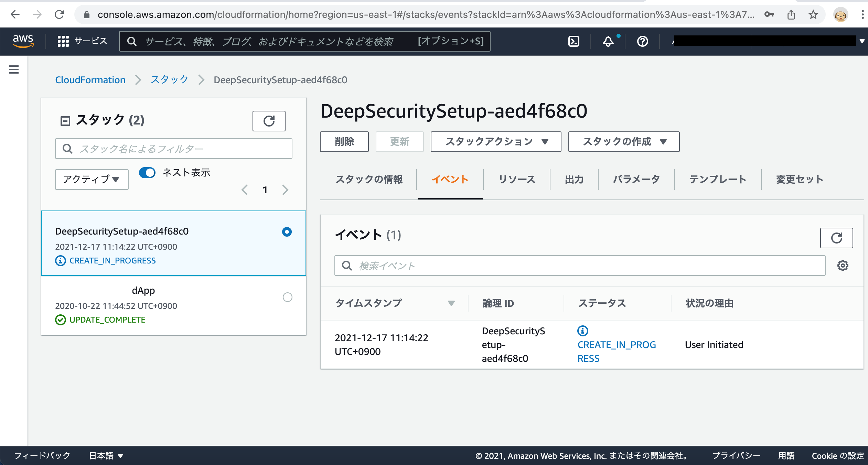Open the 日本語 language selector

tap(106, 456)
